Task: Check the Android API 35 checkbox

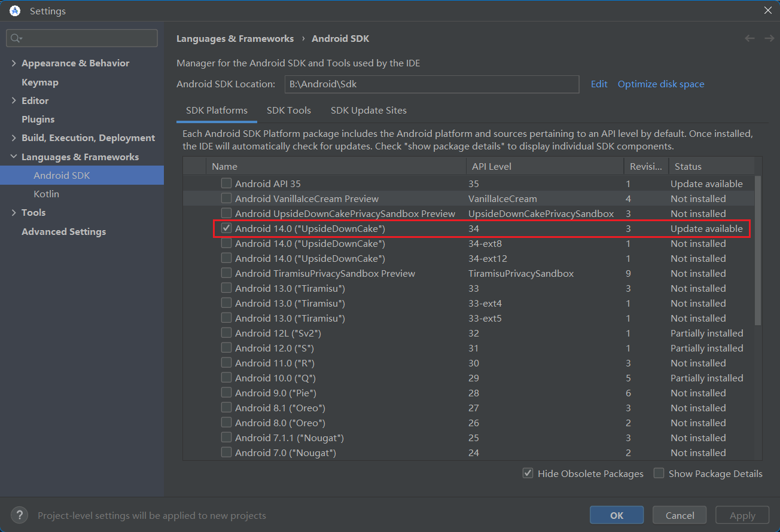Action: [226, 184]
